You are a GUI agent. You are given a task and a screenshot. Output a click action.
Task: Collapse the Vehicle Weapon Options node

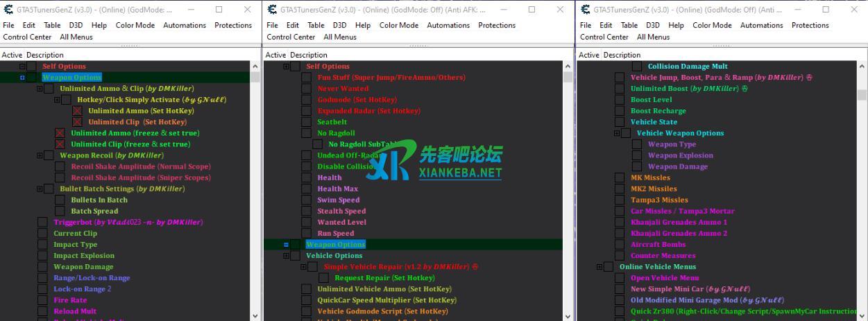click(x=616, y=133)
